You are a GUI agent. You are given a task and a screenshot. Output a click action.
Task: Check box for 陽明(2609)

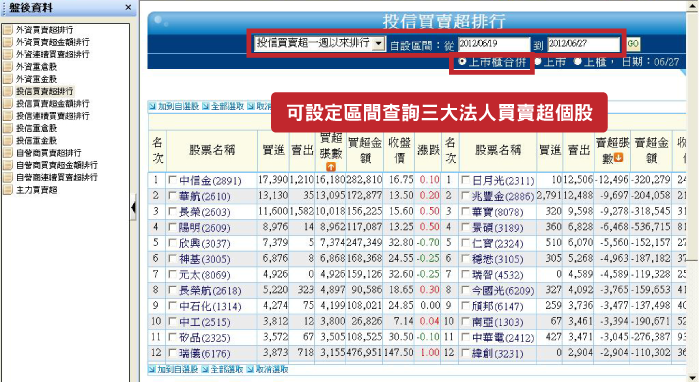point(172,228)
